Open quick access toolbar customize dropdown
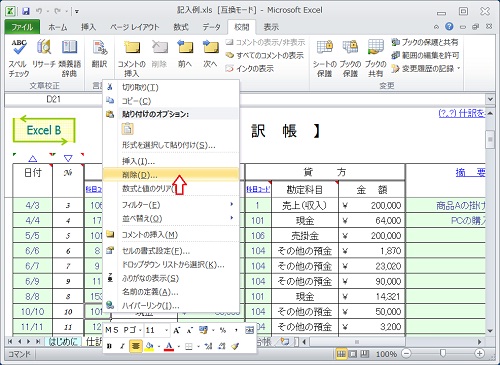The image size is (500, 365). pyautogui.click(x=77, y=12)
